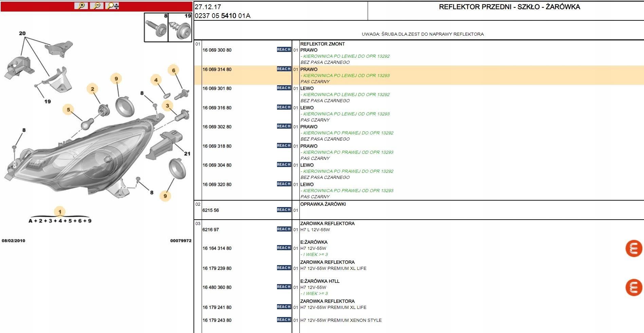644x333 pixels.
Task: Select the zoom-and-pan magnifier tool
Action: pyautogui.click(x=113, y=6)
